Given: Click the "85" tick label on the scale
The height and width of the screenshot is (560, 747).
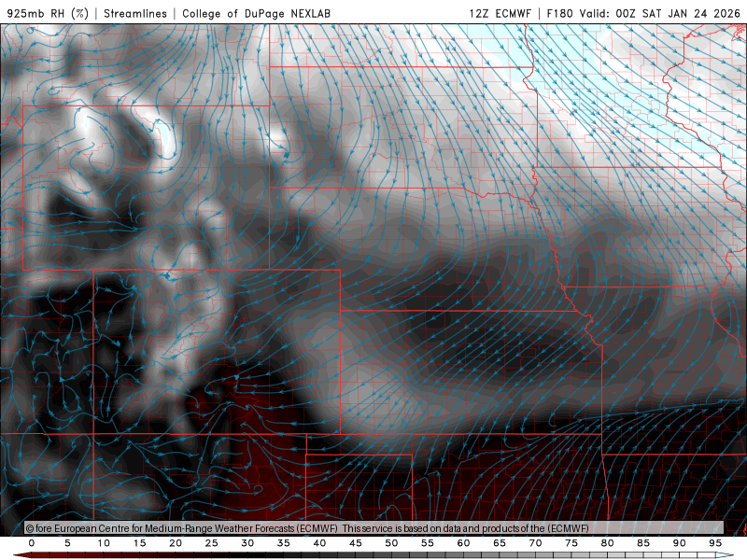Looking at the screenshot, I should [x=643, y=543].
